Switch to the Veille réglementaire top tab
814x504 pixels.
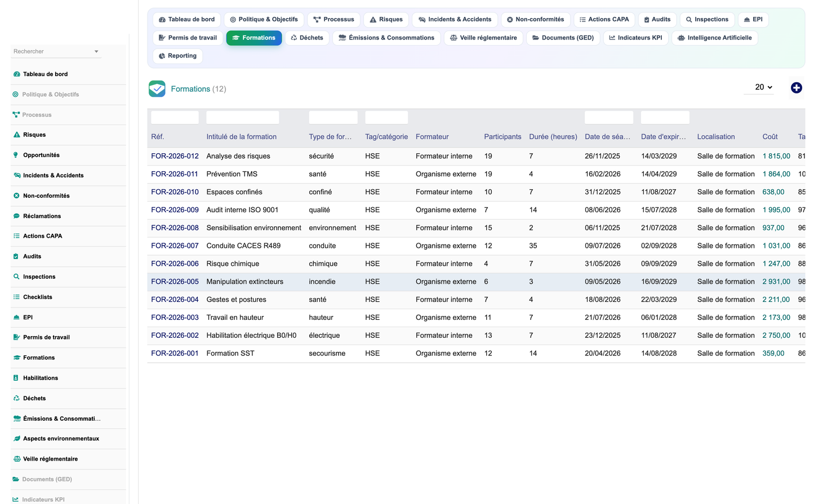(483, 38)
